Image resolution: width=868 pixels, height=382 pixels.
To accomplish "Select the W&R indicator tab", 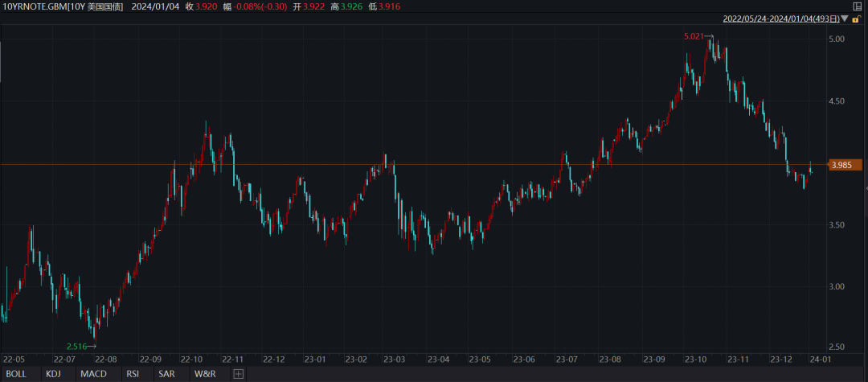I will (204, 374).
